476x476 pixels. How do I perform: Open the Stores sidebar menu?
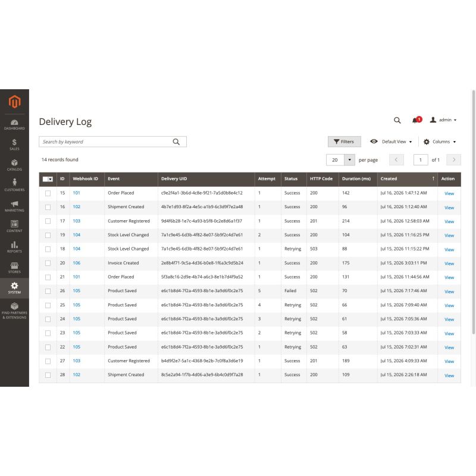click(14, 267)
